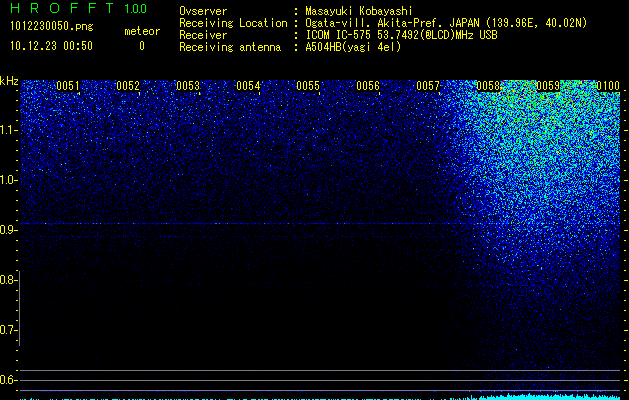Click the meteor count label
629x400 pixels.
click(142, 31)
